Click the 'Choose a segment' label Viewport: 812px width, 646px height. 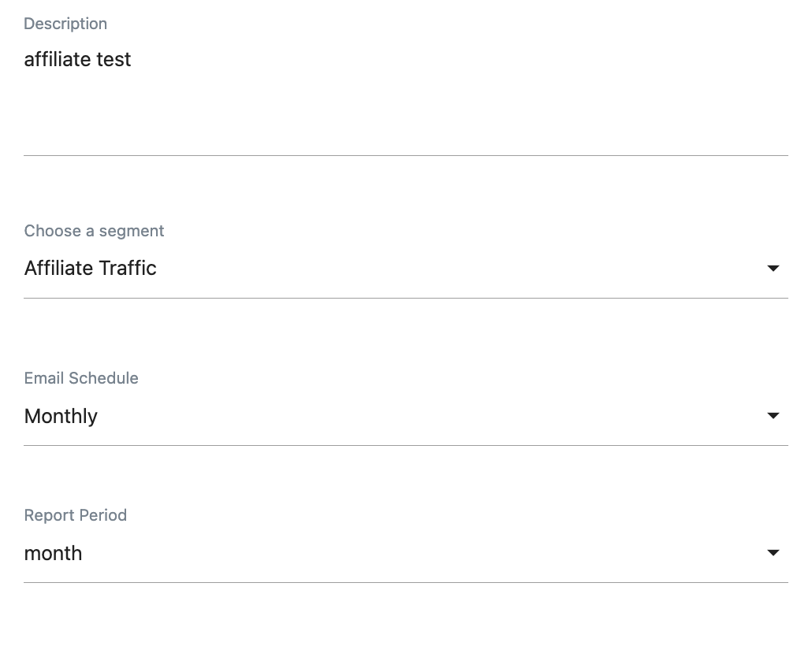(x=94, y=231)
